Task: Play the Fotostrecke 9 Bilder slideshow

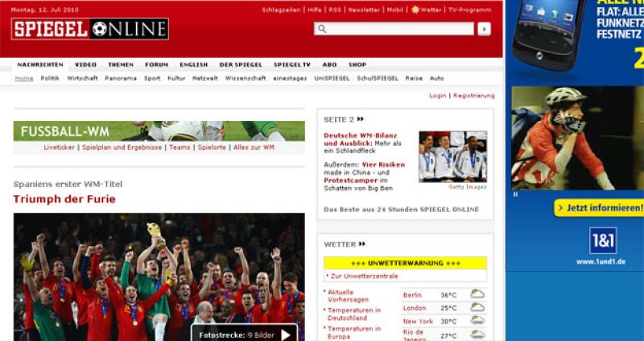Action: point(286,334)
